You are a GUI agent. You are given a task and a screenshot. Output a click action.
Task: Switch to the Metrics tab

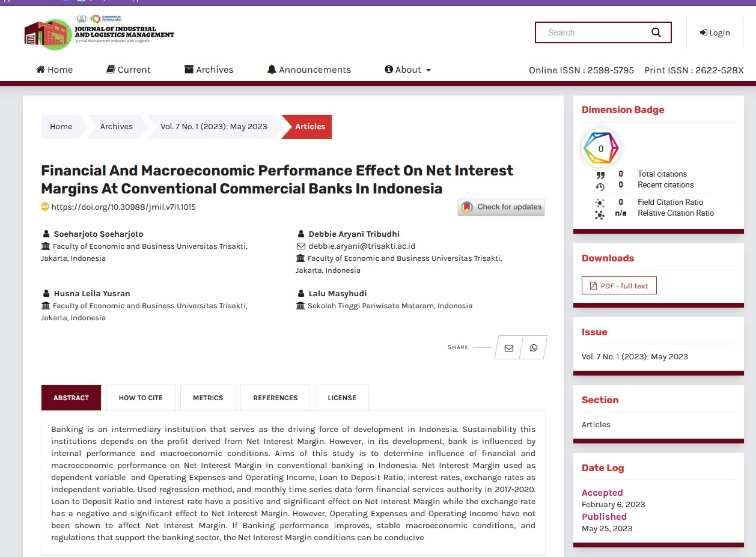point(208,398)
